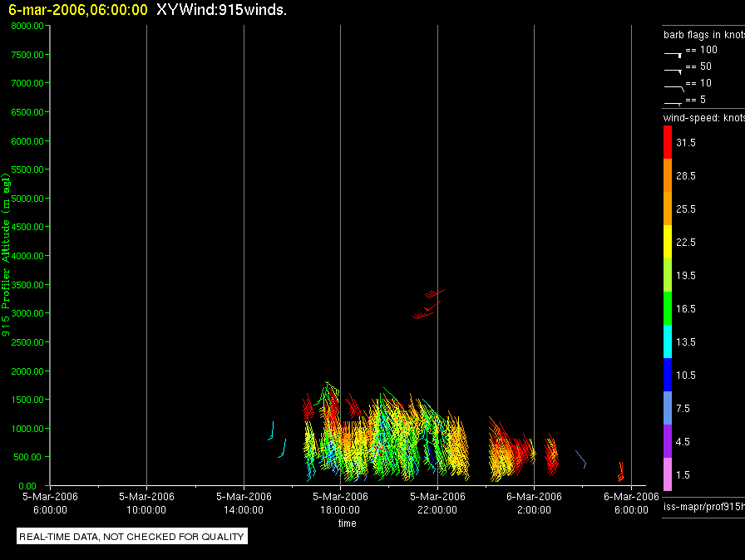Click the light blue 7.5 knots swatch

(668, 408)
